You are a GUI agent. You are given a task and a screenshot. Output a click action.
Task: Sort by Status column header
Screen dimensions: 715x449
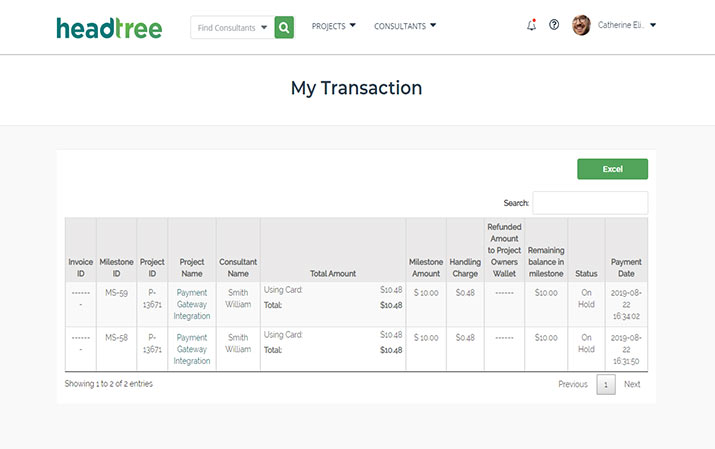pyautogui.click(x=586, y=273)
